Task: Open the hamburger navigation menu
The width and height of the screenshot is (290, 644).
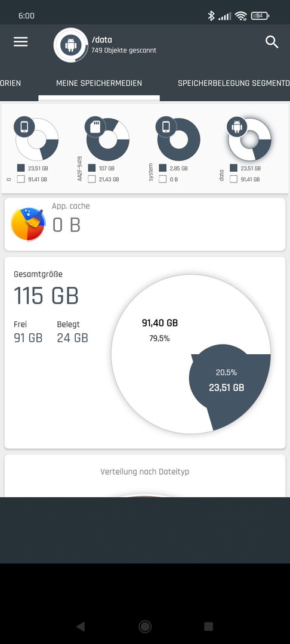Action: (20, 42)
